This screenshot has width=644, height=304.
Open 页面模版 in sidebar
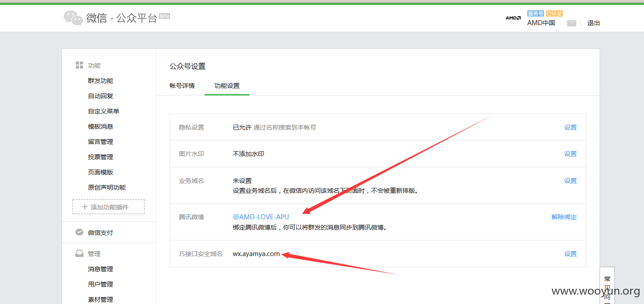coord(101,172)
